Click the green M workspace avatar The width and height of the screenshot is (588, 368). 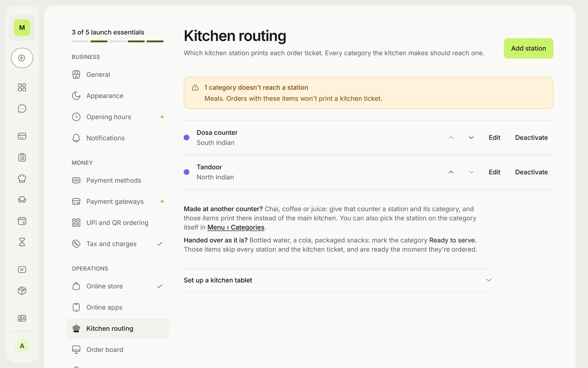click(x=22, y=27)
